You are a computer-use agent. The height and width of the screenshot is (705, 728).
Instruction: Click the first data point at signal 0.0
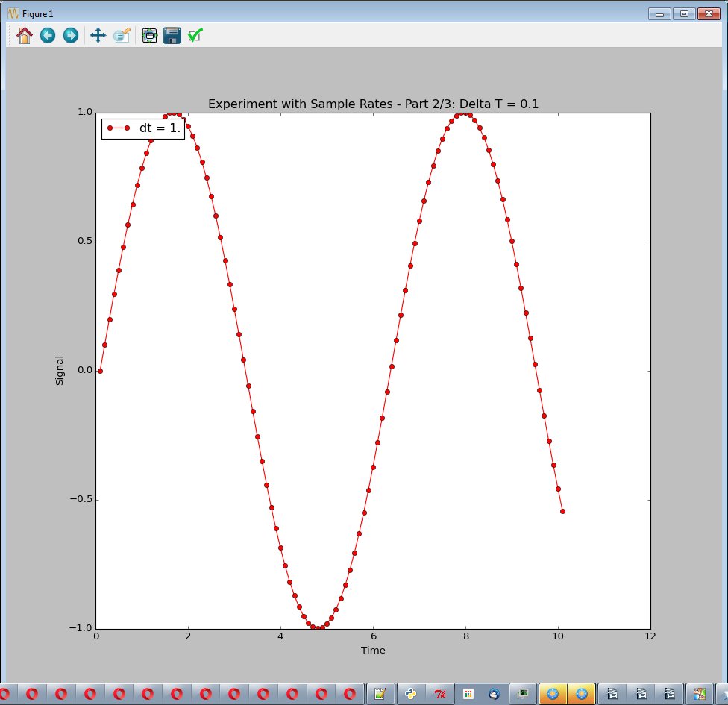(100, 371)
